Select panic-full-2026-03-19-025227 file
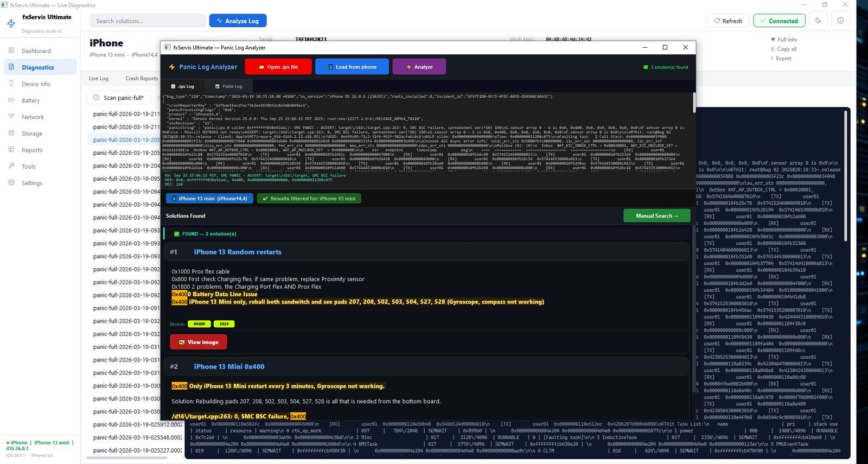Viewport: 868px width, 464px height. click(x=138, y=450)
